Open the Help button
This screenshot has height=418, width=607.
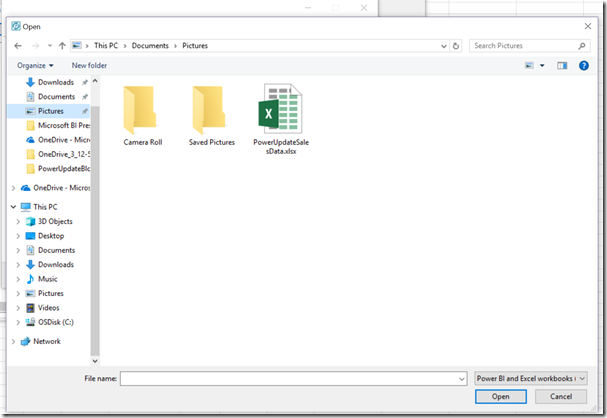point(583,65)
